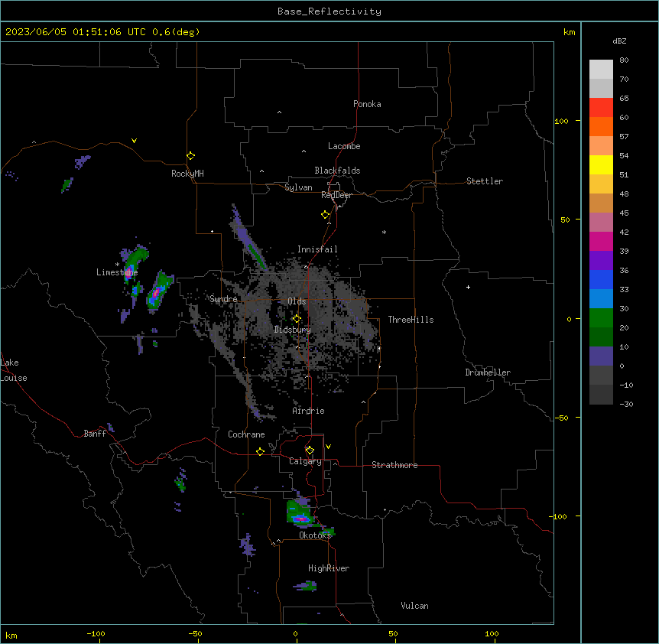The image size is (659, 644).
Task: Click the Calgary city label
Action: [x=306, y=461]
